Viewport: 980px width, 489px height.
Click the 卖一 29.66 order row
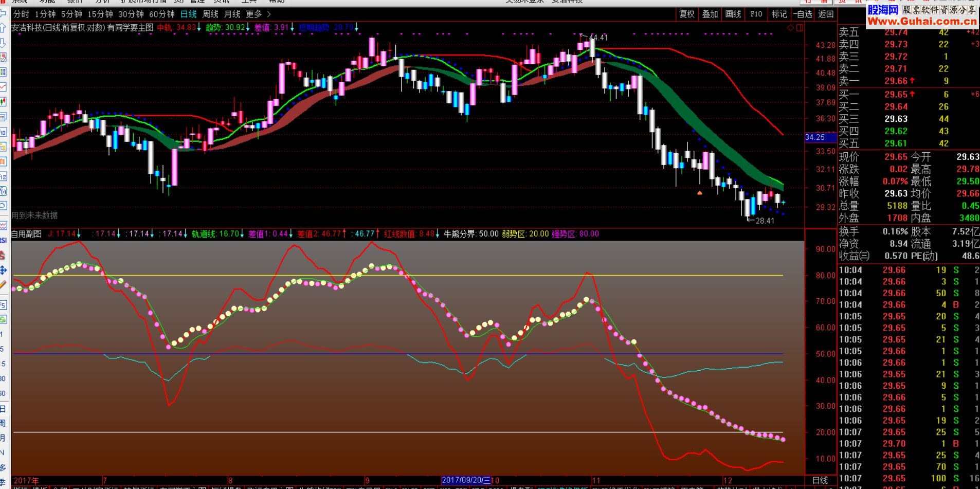(909, 81)
